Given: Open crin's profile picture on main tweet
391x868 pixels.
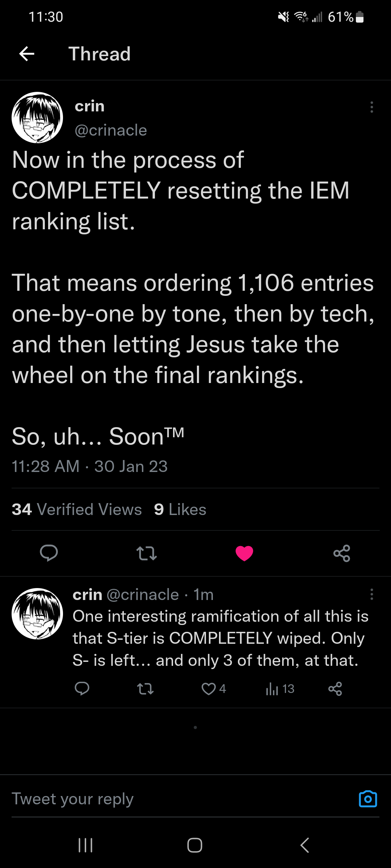Looking at the screenshot, I should pyautogui.click(x=37, y=118).
